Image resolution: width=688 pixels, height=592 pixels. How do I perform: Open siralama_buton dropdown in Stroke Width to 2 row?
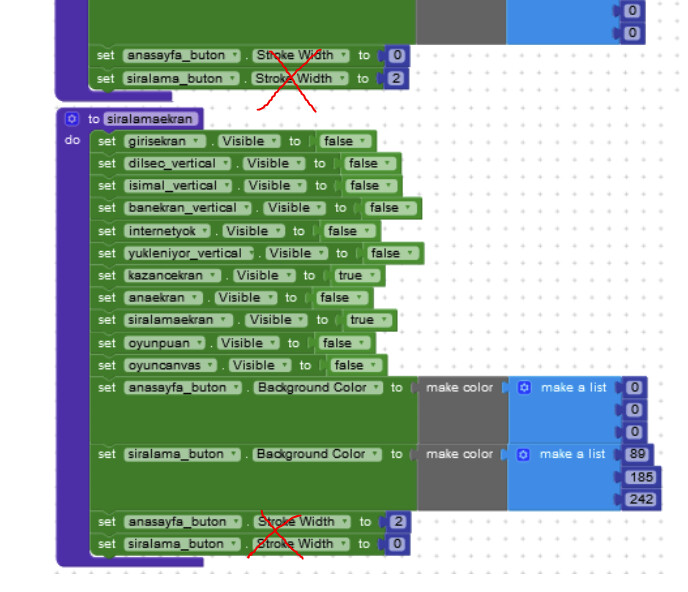(x=181, y=79)
